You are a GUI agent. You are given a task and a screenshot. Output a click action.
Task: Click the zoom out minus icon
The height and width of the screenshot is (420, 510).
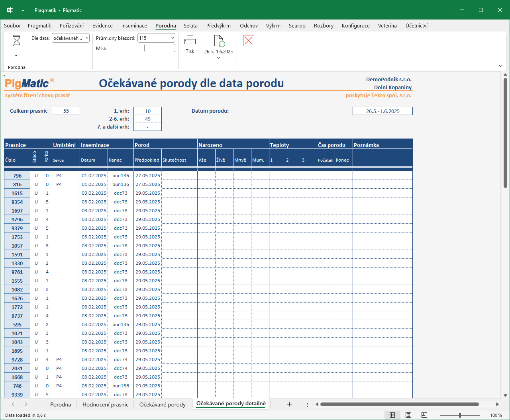coord(436,415)
